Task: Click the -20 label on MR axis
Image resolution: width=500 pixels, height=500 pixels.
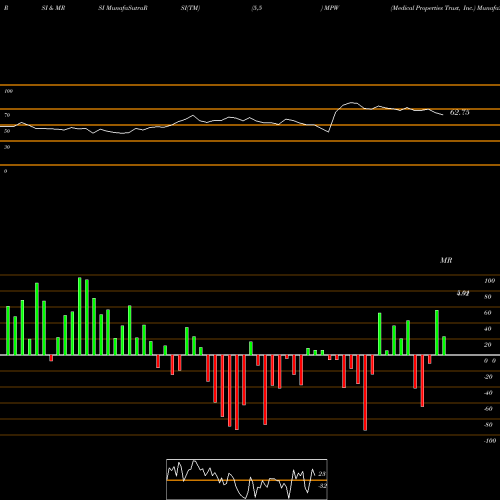Action: pos(488,377)
